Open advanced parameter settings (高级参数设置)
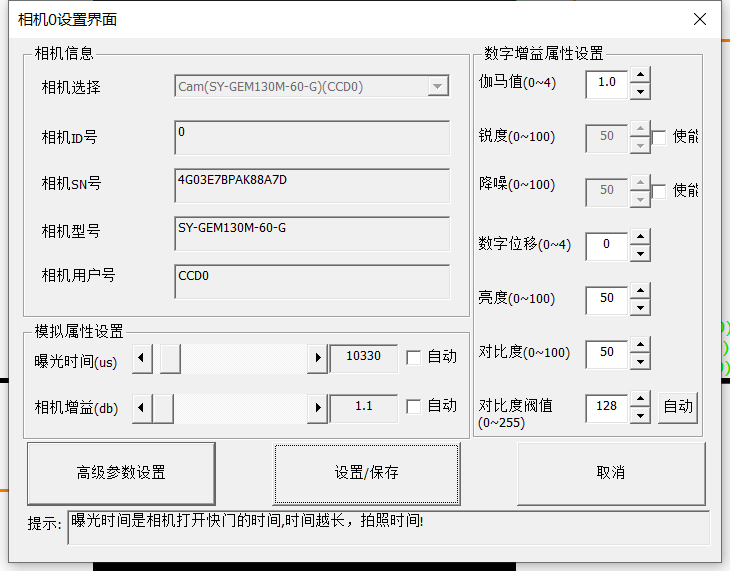730x571 pixels. 121,473
